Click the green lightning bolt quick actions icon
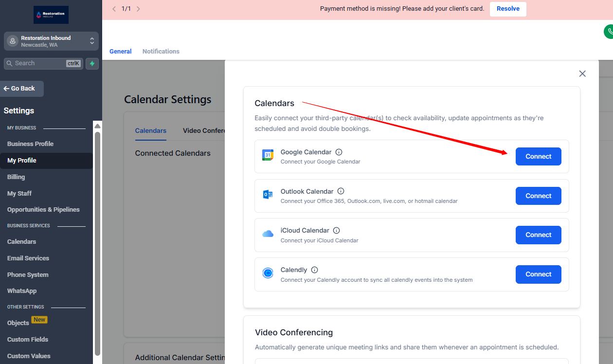 92,63
